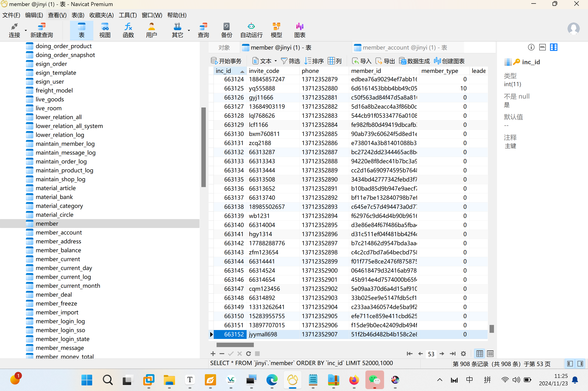Click the Filter (筛选) button
The width and height of the screenshot is (588, 391).
290,61
